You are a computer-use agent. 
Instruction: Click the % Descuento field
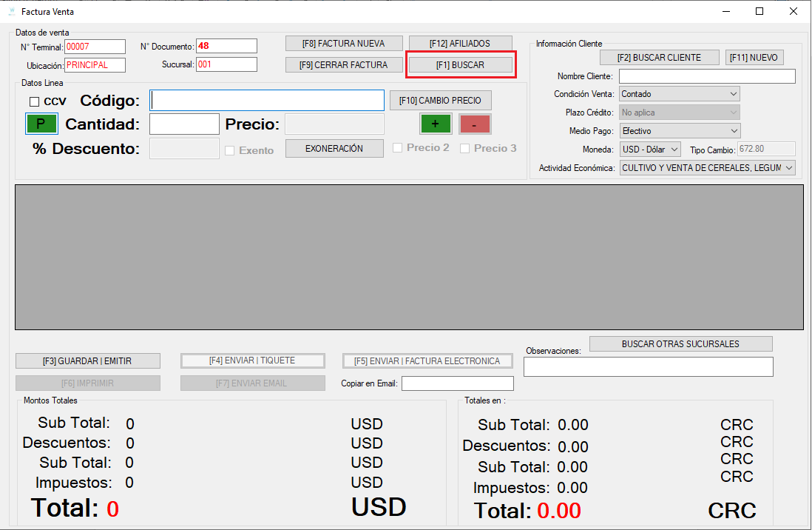coord(184,148)
